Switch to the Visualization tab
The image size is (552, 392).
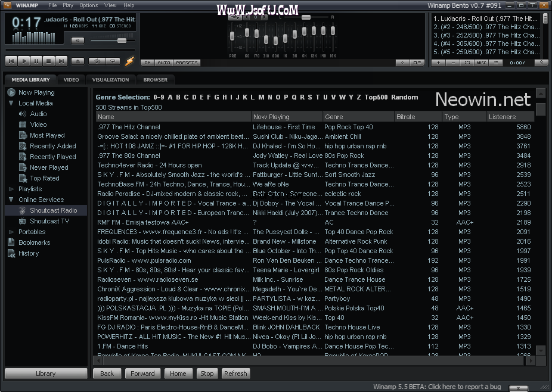click(110, 80)
